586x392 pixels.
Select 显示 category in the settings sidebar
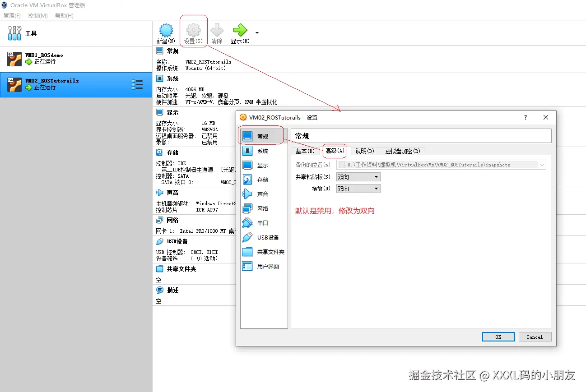point(264,165)
